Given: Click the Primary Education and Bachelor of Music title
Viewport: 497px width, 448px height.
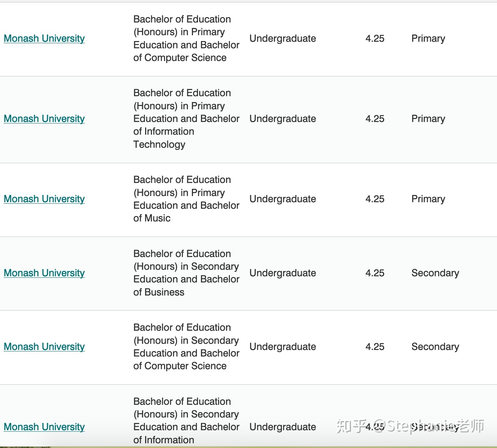Looking at the screenshot, I should tap(186, 199).
